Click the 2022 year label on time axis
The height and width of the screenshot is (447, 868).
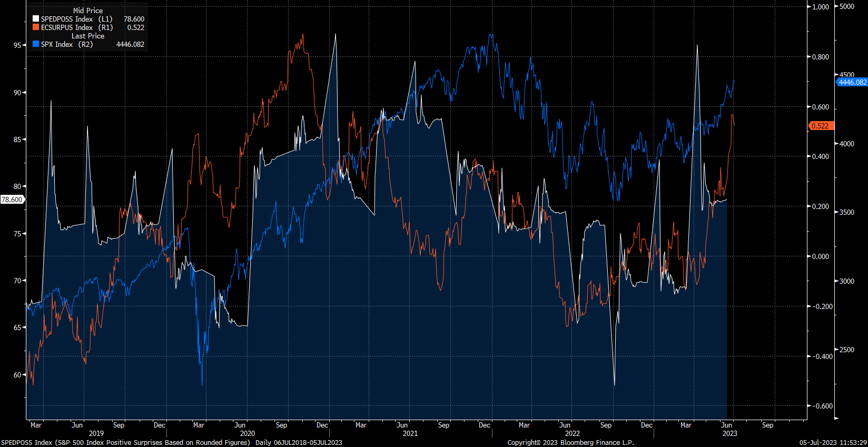pos(573,433)
